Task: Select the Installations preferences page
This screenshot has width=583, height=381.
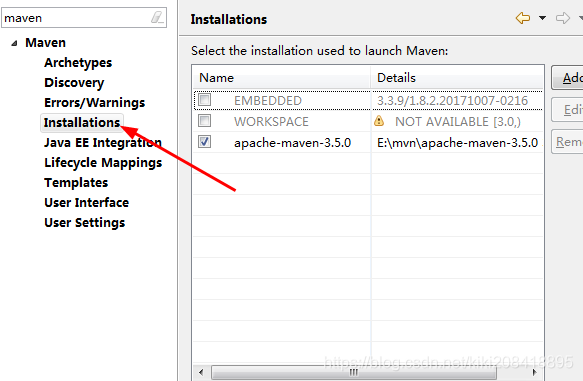Action: click(82, 123)
